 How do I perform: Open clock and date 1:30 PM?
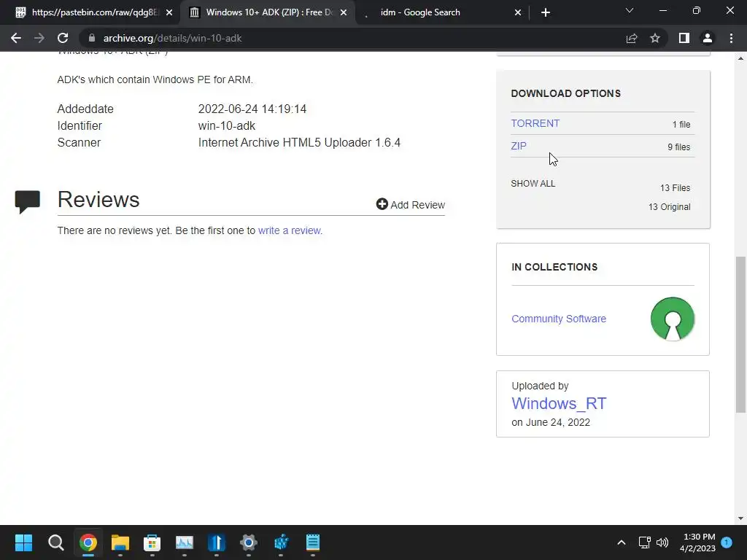tap(698, 542)
